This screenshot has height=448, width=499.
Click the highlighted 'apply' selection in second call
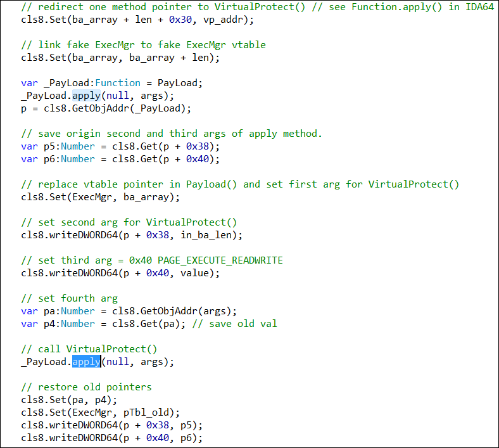tap(86, 362)
